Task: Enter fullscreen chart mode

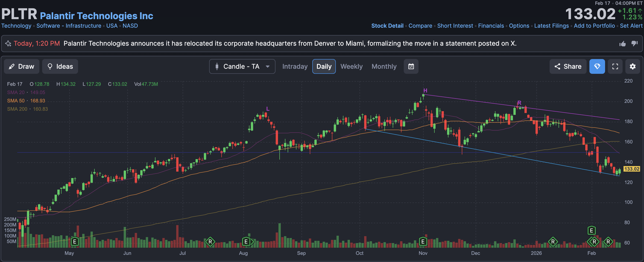Action: (615, 66)
